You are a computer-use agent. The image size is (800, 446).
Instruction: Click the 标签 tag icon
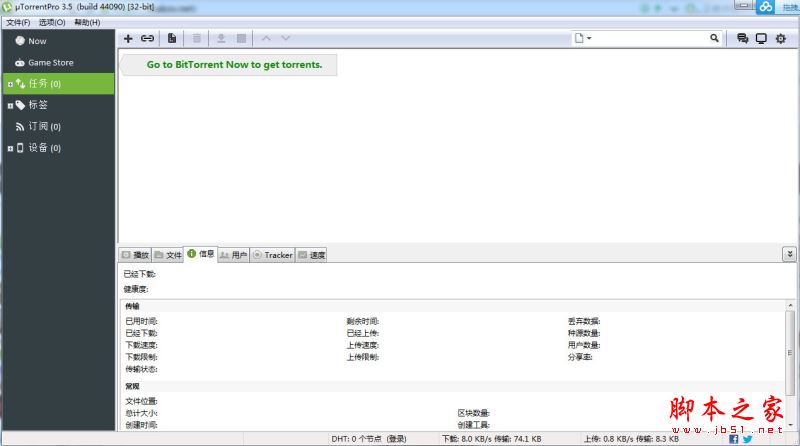[20, 105]
